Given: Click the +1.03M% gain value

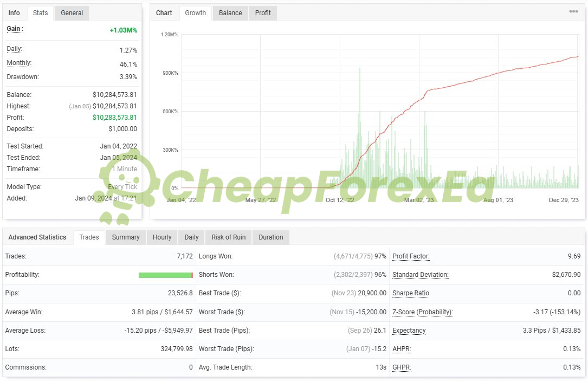Looking at the screenshot, I should tap(124, 30).
